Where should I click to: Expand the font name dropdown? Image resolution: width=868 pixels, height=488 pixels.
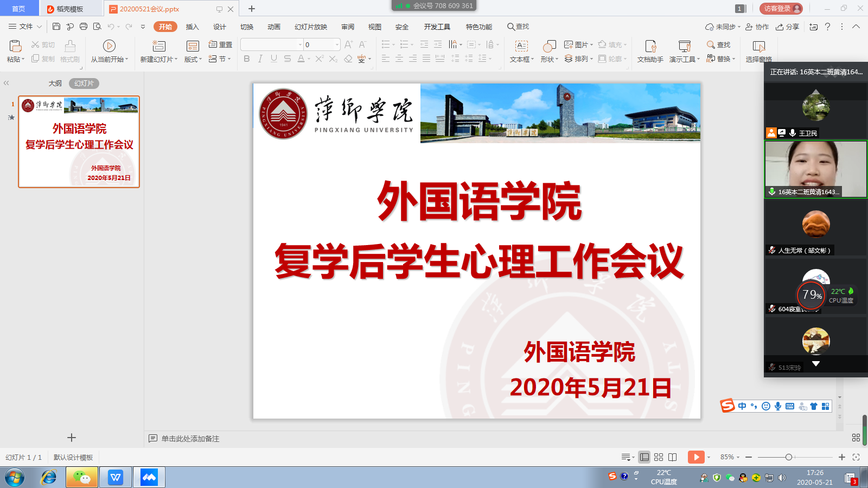pyautogui.click(x=300, y=44)
